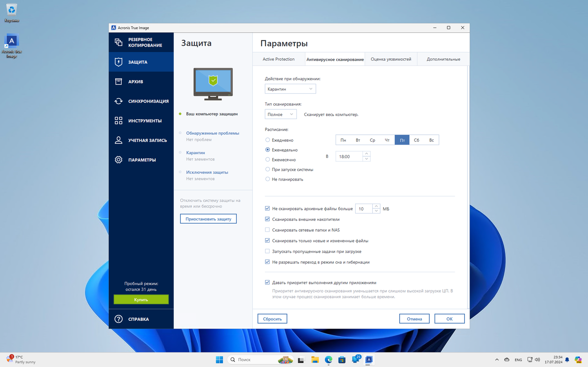This screenshot has height=367, width=588.
Task: Click the Acronis True Image taskbar icon
Action: 369,360
